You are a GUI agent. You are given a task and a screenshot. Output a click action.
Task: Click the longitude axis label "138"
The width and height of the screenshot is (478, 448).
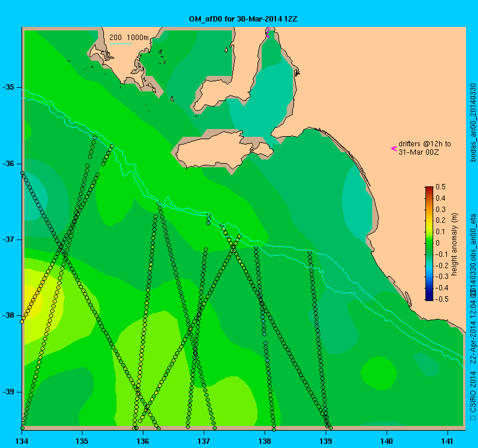[x=265, y=441]
